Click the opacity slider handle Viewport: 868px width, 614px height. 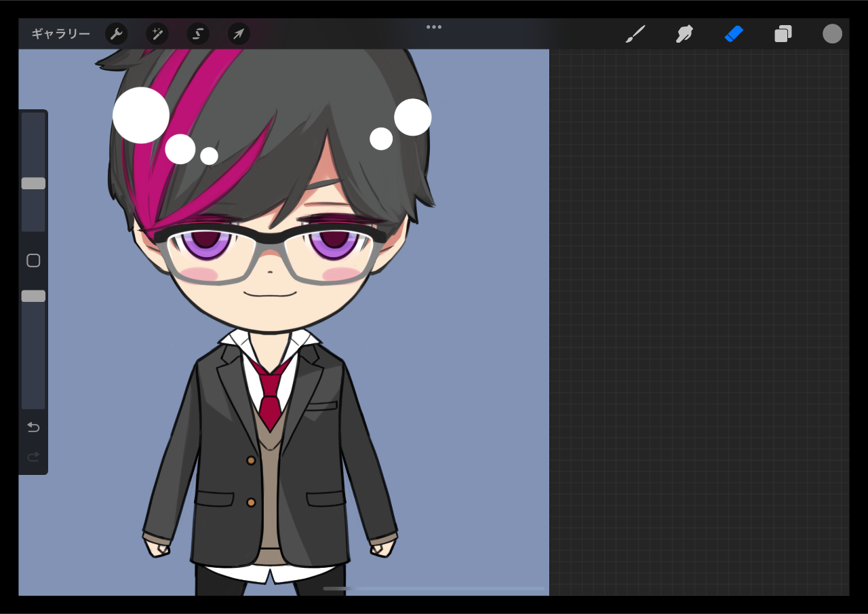click(33, 296)
